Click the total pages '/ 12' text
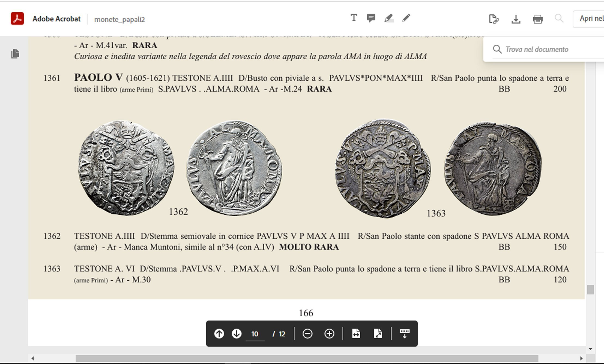 click(x=279, y=334)
